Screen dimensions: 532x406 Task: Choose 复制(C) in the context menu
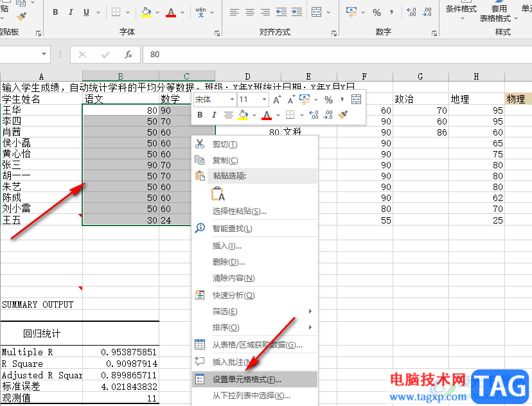(255, 161)
